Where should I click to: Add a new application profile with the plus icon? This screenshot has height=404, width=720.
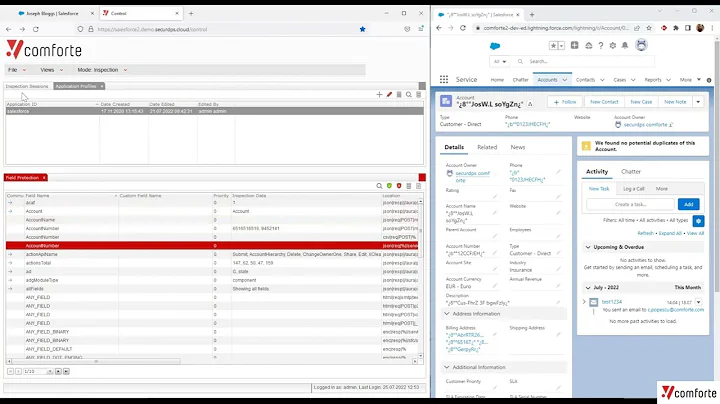(379, 95)
